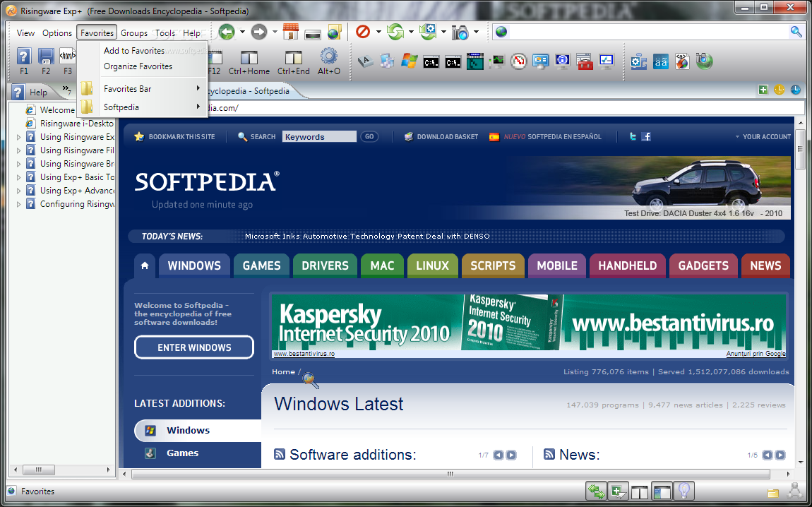
Task: Toggle the lightbulb status bar button
Action: pyautogui.click(x=683, y=491)
